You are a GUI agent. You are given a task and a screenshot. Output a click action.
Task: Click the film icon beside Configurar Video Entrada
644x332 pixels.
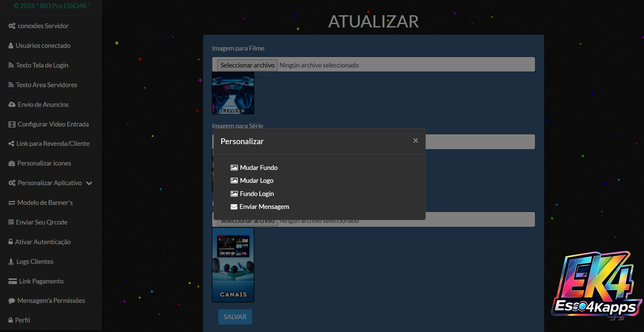[x=12, y=124]
